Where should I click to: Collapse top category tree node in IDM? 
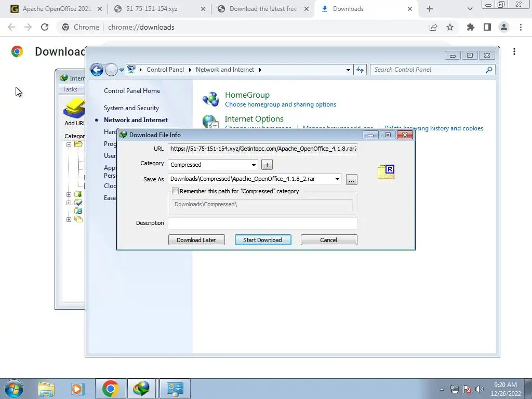[x=69, y=144]
